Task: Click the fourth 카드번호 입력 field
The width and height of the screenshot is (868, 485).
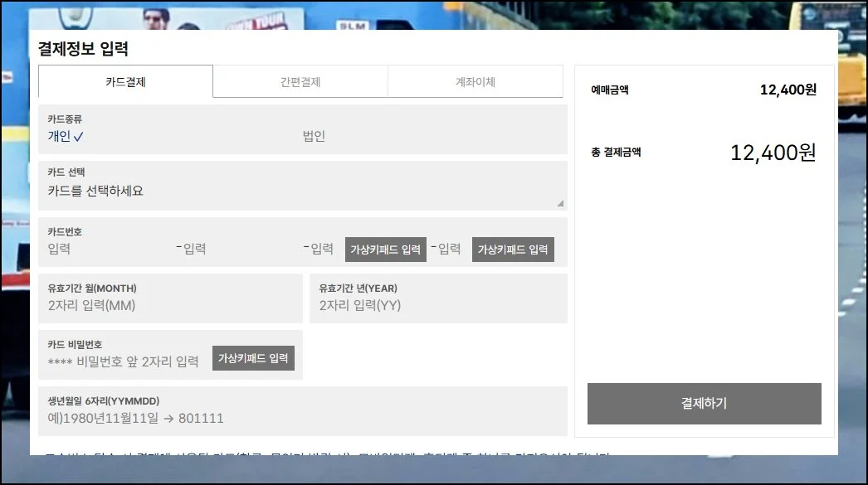Action: [449, 249]
